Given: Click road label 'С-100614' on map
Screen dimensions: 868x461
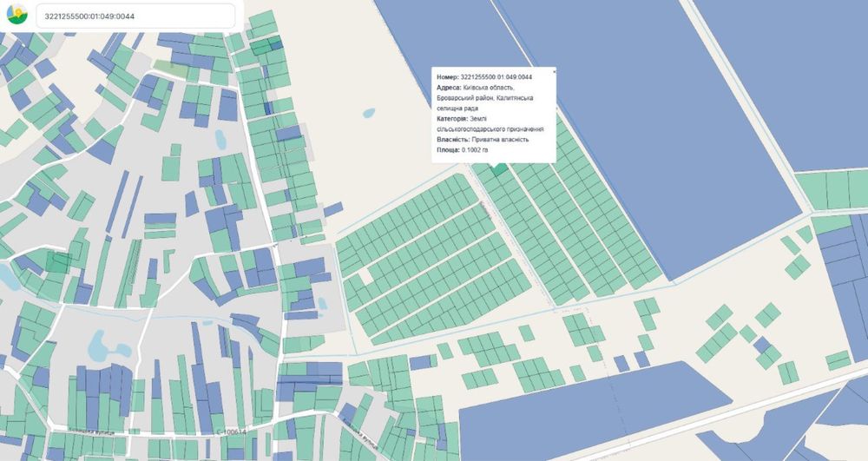Looking at the screenshot, I should tap(232, 432).
